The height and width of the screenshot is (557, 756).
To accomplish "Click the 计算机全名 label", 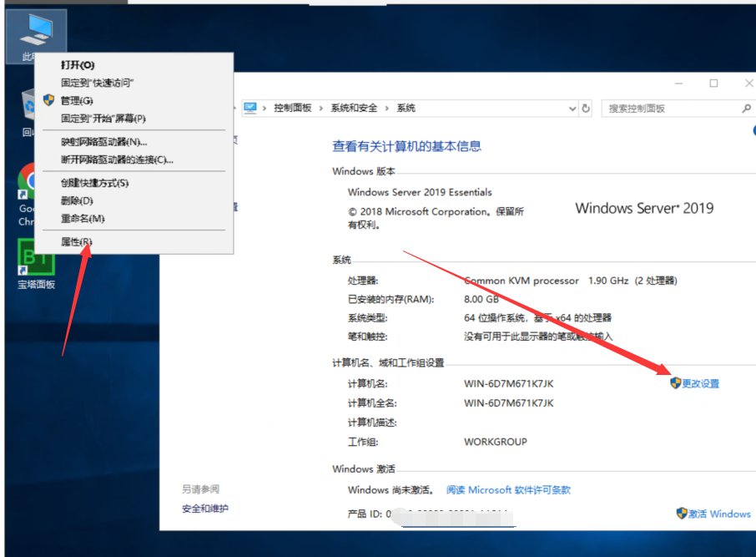I will (x=372, y=403).
